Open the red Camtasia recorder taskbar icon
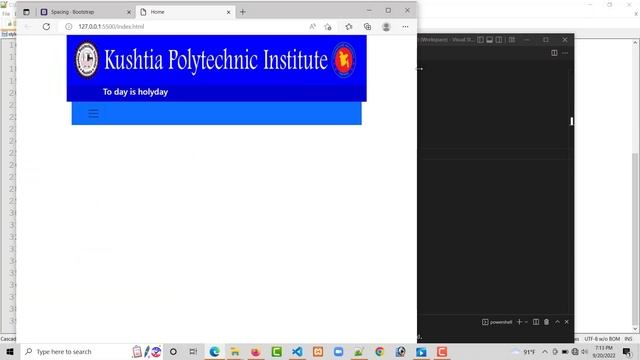The image size is (640, 360). click(x=442, y=351)
